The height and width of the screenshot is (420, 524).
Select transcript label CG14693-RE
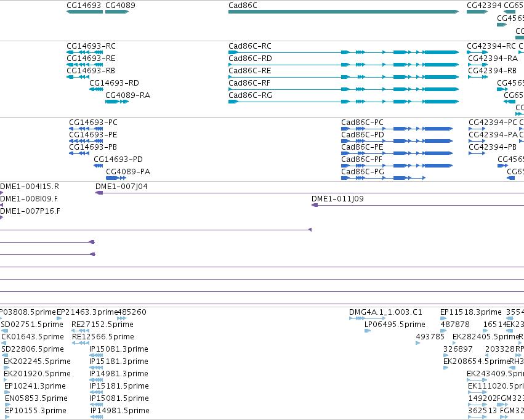click(x=91, y=59)
